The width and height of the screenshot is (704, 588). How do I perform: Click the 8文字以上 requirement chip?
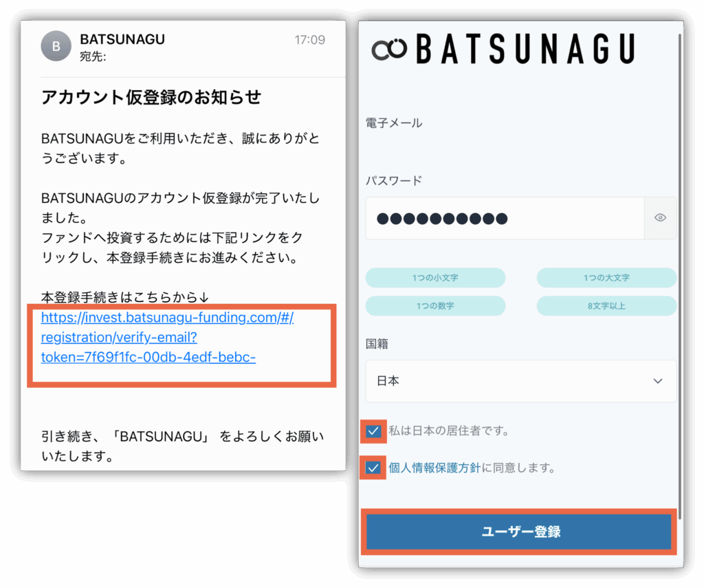(606, 306)
